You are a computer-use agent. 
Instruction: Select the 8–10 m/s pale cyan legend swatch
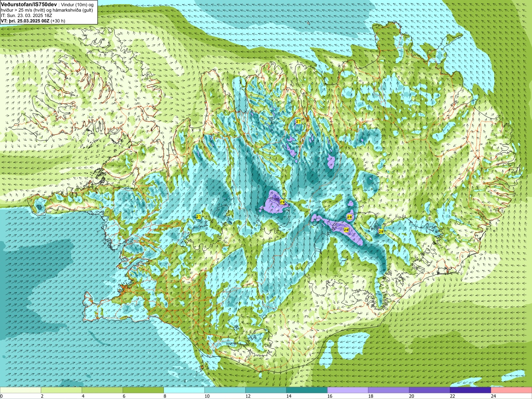click(184, 390)
